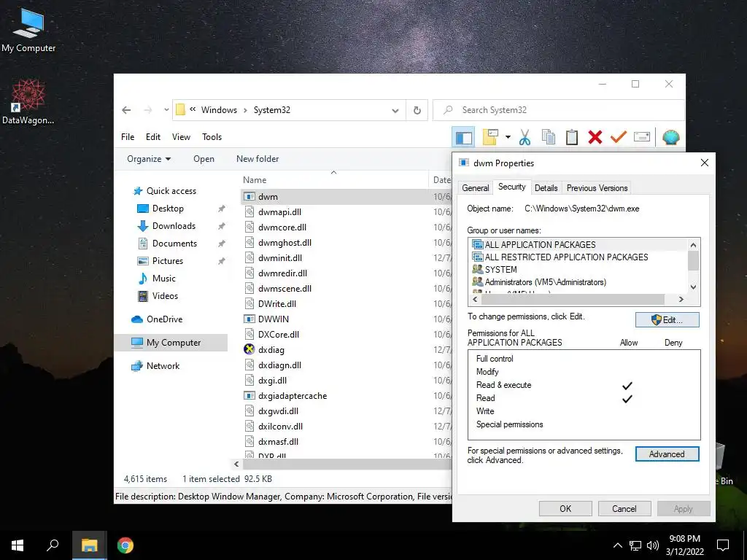747x560 pixels.
Task: Click Cancel in dwm Properties
Action: (x=624, y=509)
